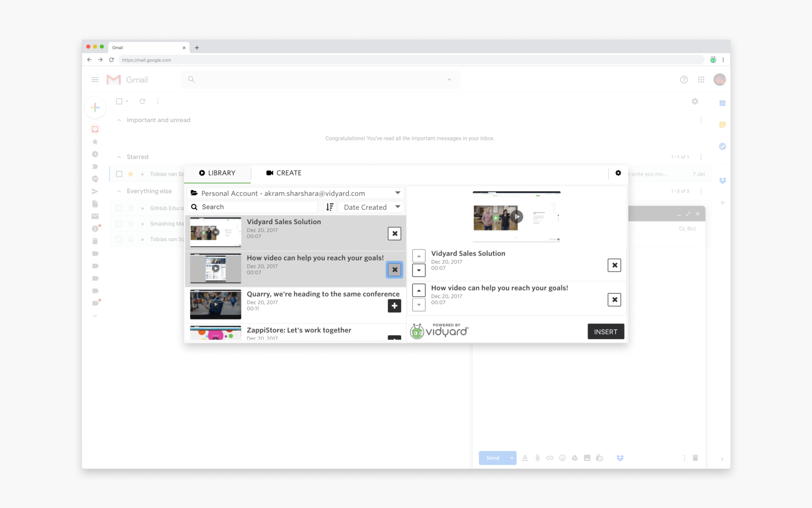Collapse the Important and unread section

(119, 120)
